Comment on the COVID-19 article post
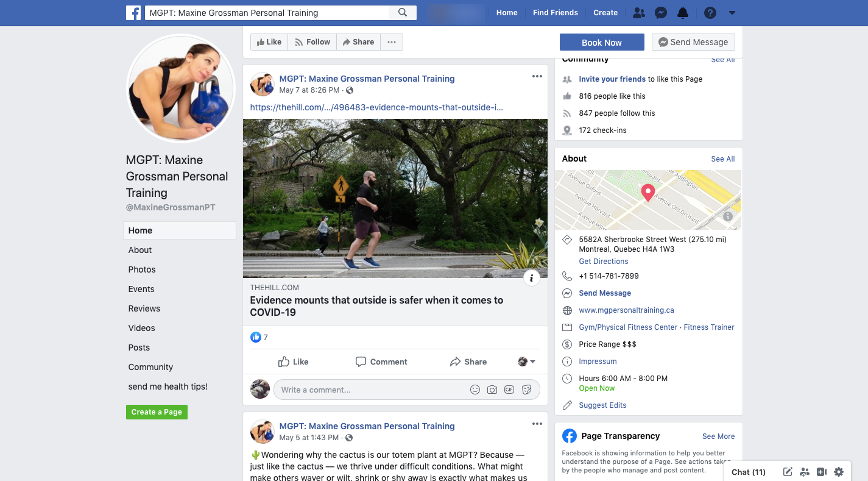The width and height of the screenshot is (868, 481). click(381, 362)
